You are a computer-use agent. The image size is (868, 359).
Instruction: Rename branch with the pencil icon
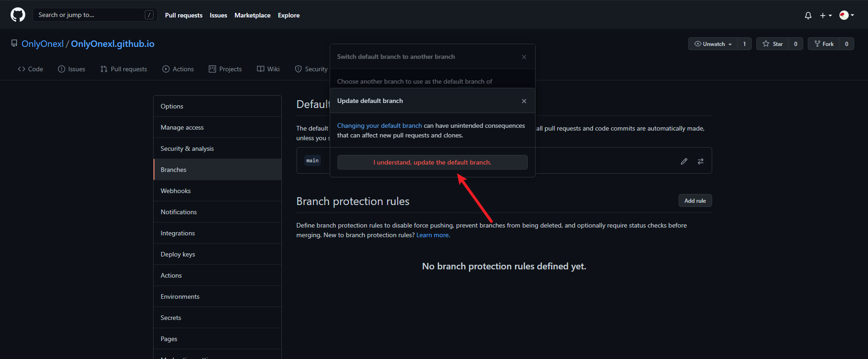click(684, 161)
